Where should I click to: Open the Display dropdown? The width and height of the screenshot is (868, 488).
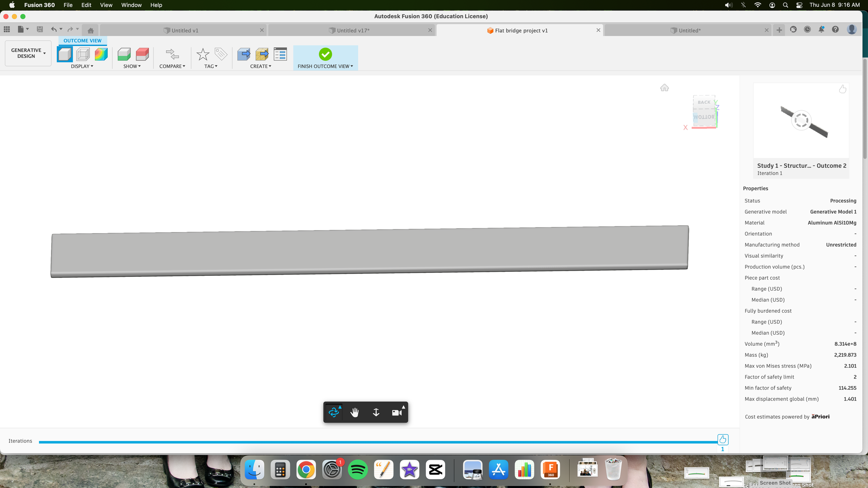point(81,66)
